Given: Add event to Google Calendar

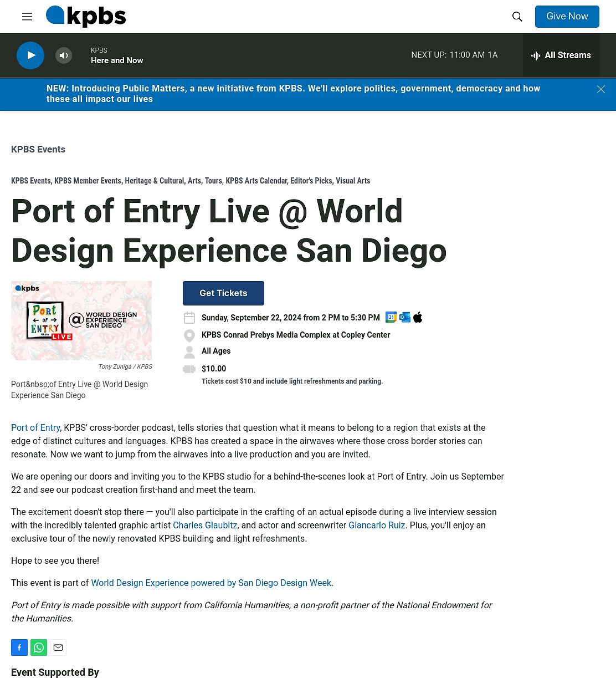Looking at the screenshot, I should [391, 317].
